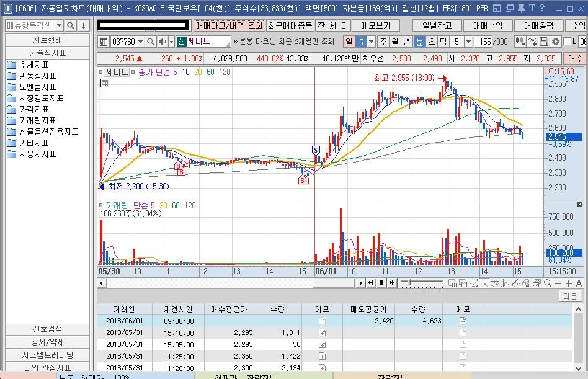
Task: Click the 다음 next button
Action: point(571,296)
